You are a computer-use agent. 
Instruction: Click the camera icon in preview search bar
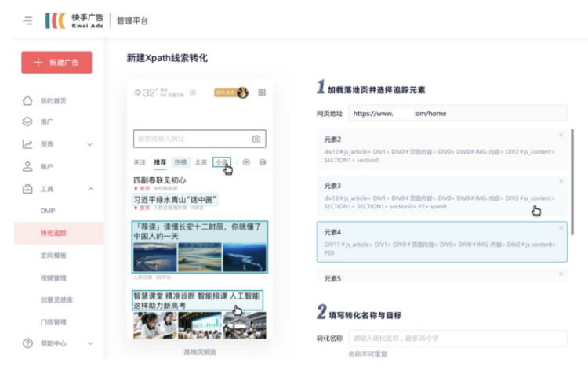click(256, 139)
